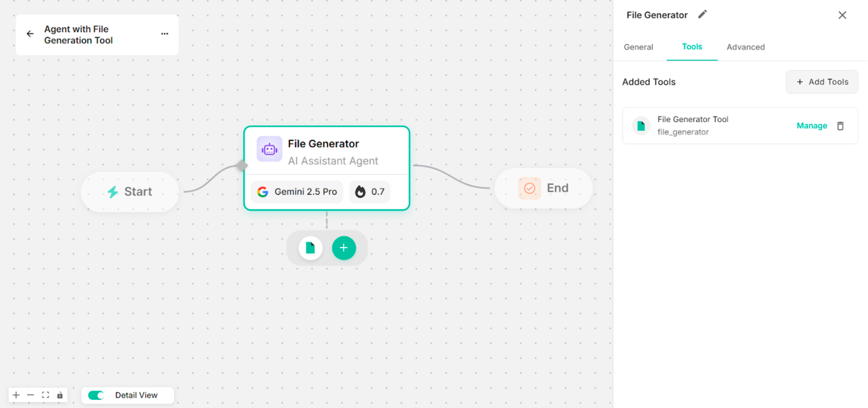The image size is (868, 408).
Task: Click the Add Tools button
Action: click(822, 82)
